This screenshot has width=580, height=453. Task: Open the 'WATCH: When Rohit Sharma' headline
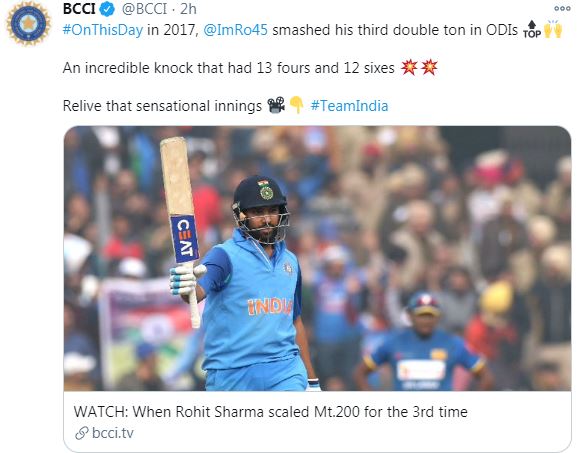(x=270, y=412)
